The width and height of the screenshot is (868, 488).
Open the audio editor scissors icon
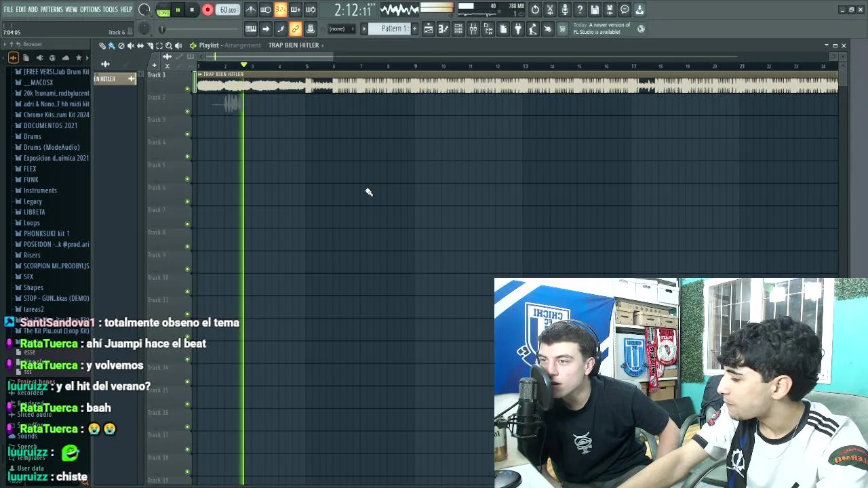coord(550,9)
